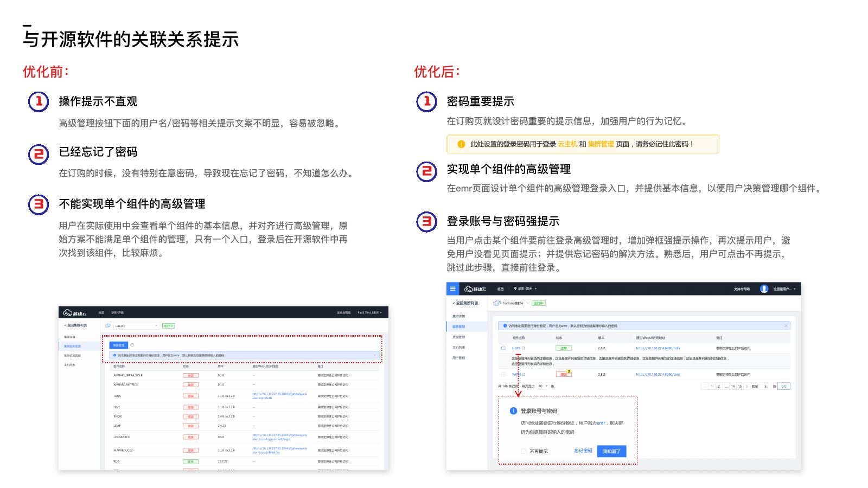Click the blue 高级管理 button
This screenshot has height=488, width=868.
[118, 345]
